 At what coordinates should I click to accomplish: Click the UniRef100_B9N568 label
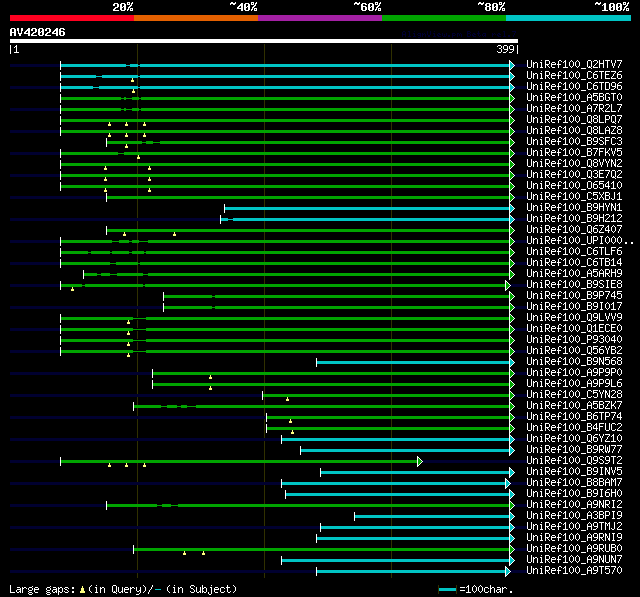(x=574, y=362)
